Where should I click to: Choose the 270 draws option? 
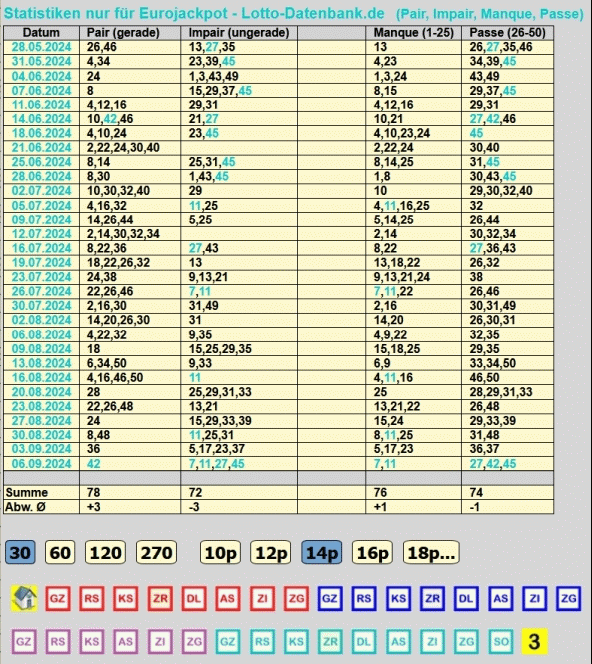coord(156,552)
